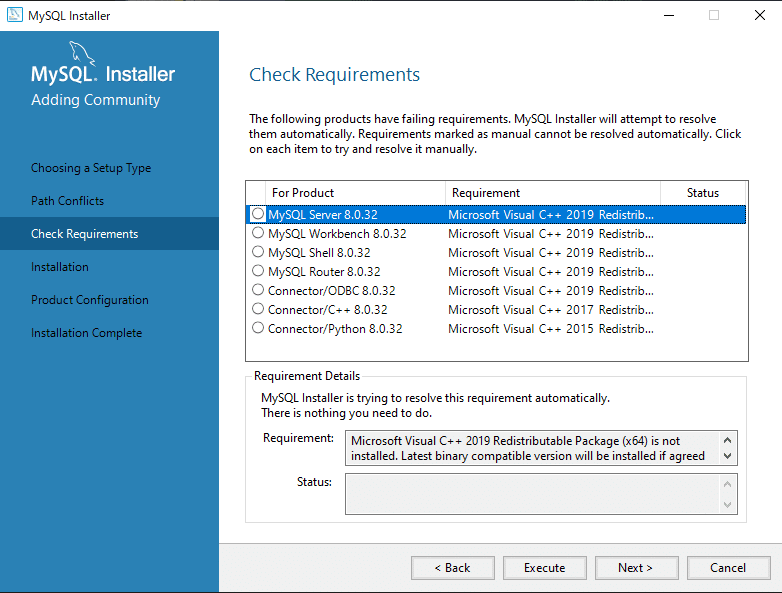782x593 pixels.
Task: Click the < Back button
Action: (x=453, y=568)
